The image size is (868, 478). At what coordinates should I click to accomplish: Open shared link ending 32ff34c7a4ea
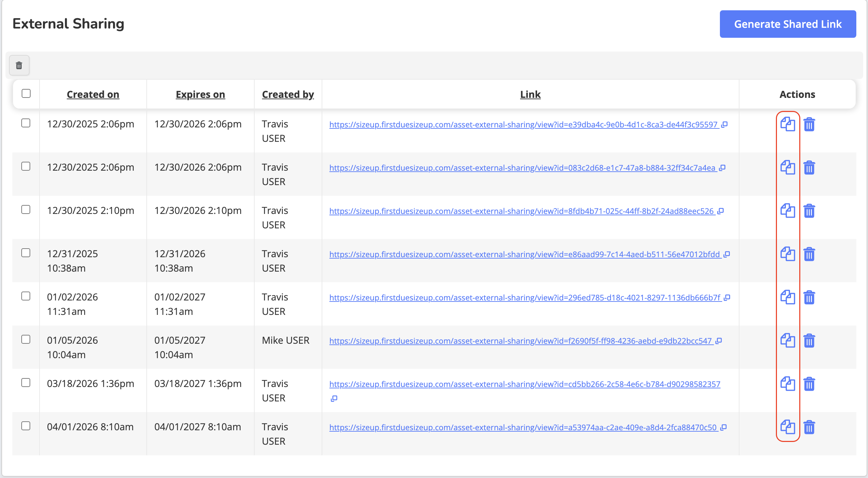click(x=522, y=168)
